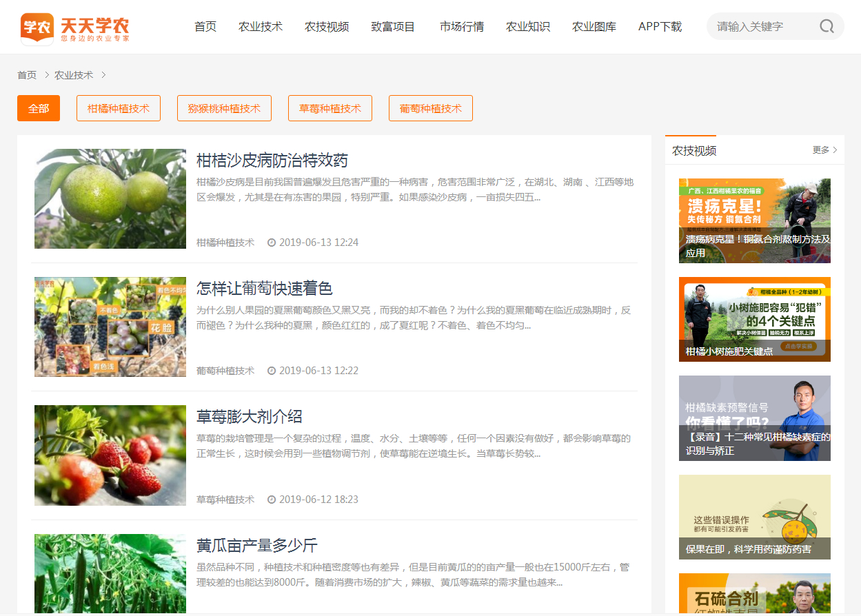Click the clock icon beside 2019-06-13 12:22
861x616 pixels.
tap(272, 371)
